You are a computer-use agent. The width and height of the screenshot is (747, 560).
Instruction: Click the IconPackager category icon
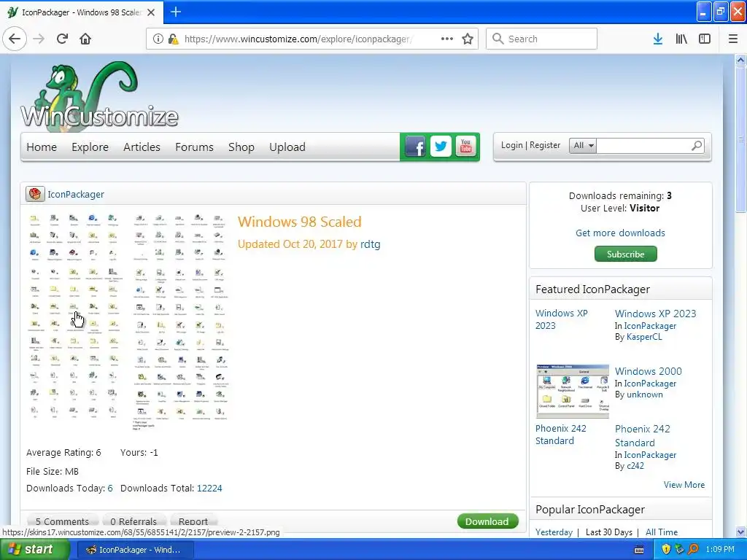coord(35,194)
